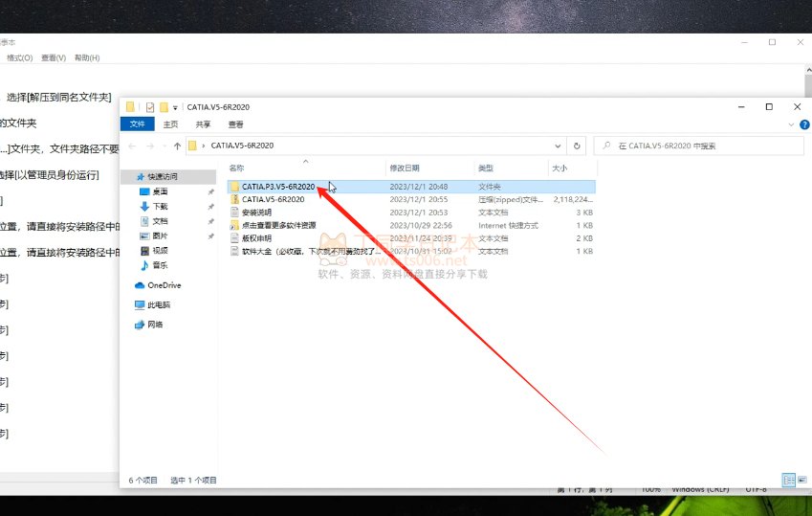The width and height of the screenshot is (812, 516).
Task: Open 视频 in navigation pane
Action: (x=160, y=251)
